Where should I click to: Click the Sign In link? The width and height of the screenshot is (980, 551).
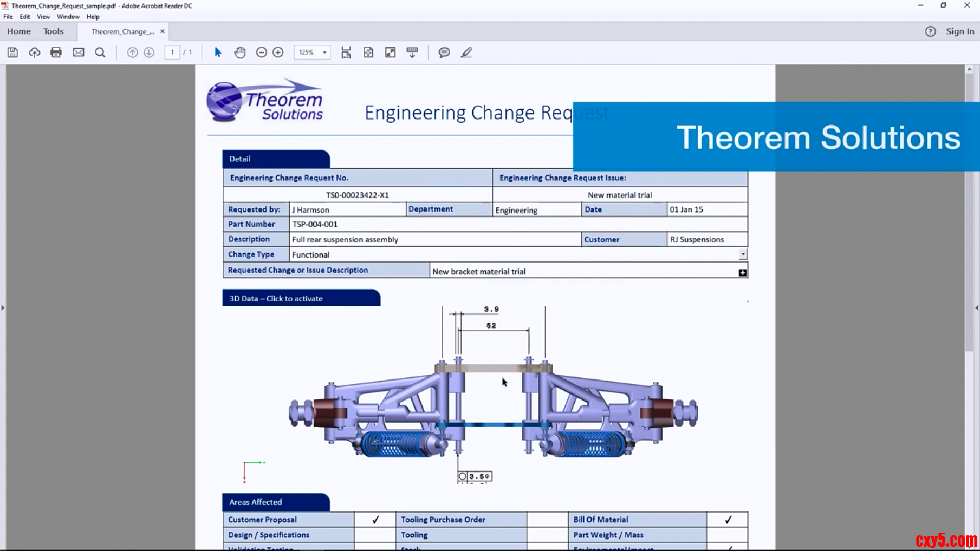959,31
